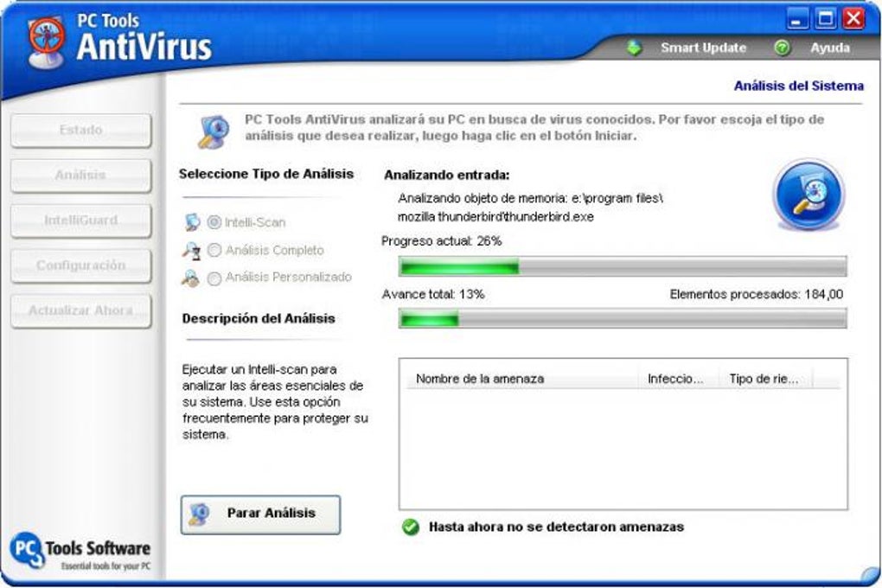This screenshot has height=588, width=882.
Task: Choose the Análisis Personalizado radio option
Action: (214, 278)
